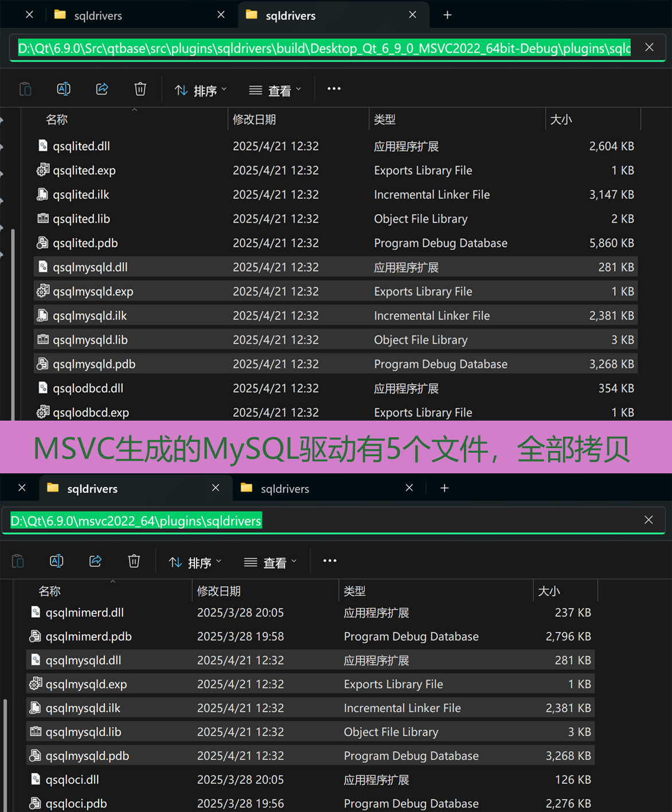Click the Delete icon in the top toolbar
The height and width of the screenshot is (812, 672).
pos(140,89)
